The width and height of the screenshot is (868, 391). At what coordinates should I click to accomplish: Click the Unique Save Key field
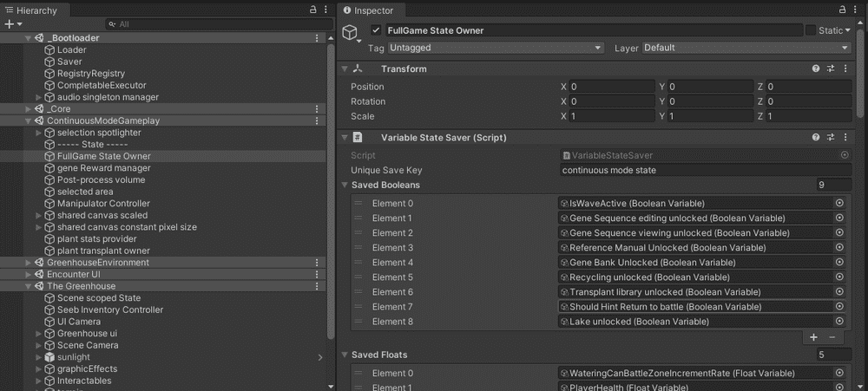tap(706, 170)
